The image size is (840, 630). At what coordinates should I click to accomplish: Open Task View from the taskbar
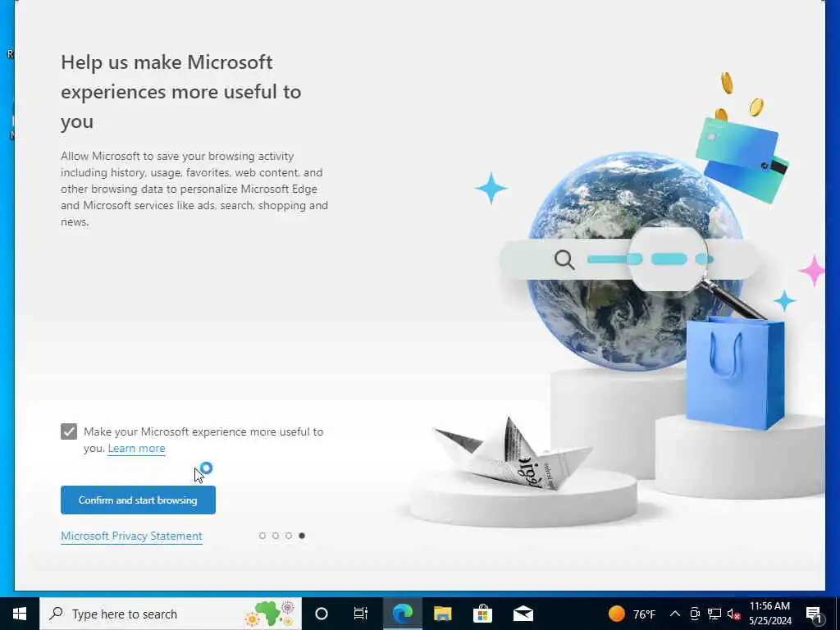pos(361,614)
